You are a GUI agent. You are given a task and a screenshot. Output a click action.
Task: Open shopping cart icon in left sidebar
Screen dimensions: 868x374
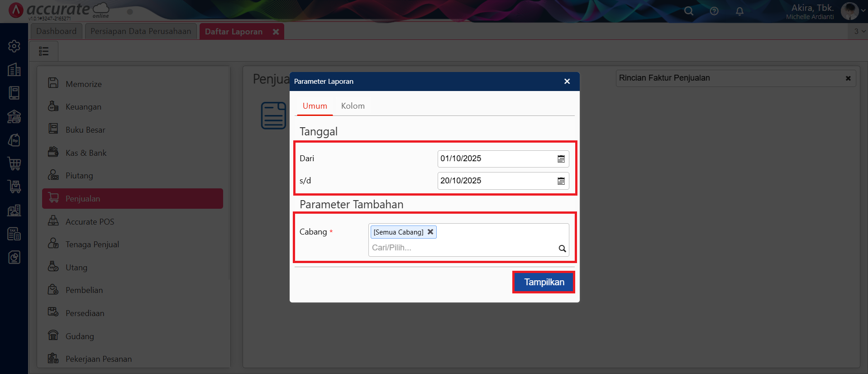point(14,163)
